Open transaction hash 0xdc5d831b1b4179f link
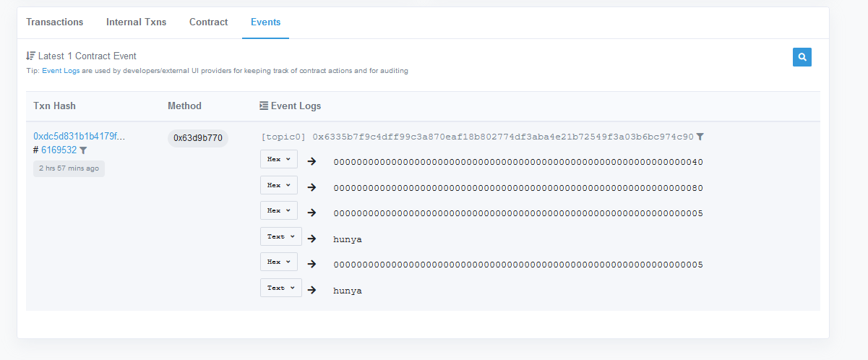 (80, 136)
